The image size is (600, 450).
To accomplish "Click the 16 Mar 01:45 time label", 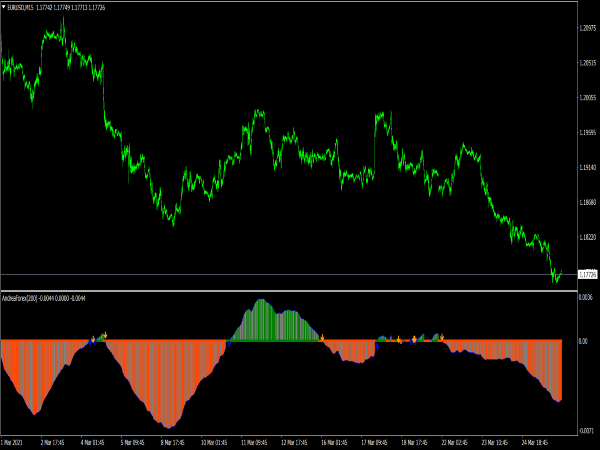I will (x=334, y=443).
